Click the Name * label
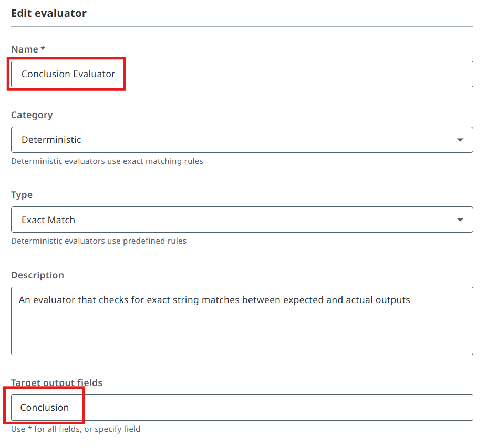This screenshot has width=497, height=448. (28, 49)
